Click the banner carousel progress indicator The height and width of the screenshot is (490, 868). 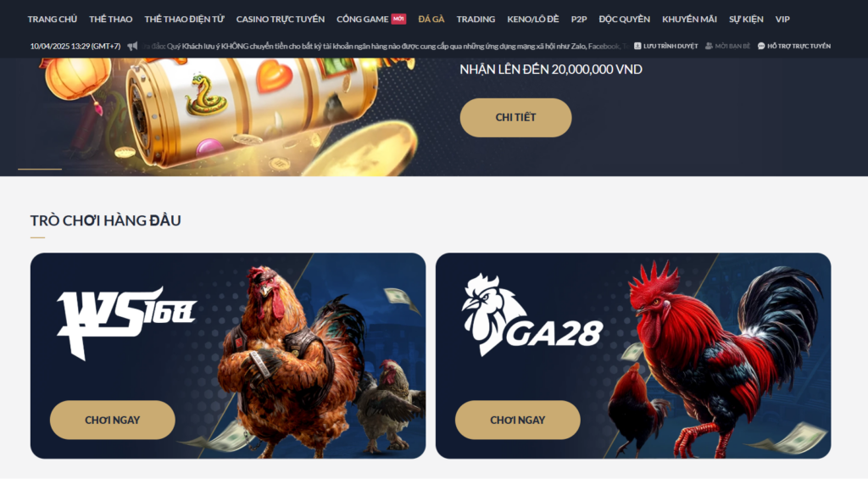pyautogui.click(x=40, y=169)
